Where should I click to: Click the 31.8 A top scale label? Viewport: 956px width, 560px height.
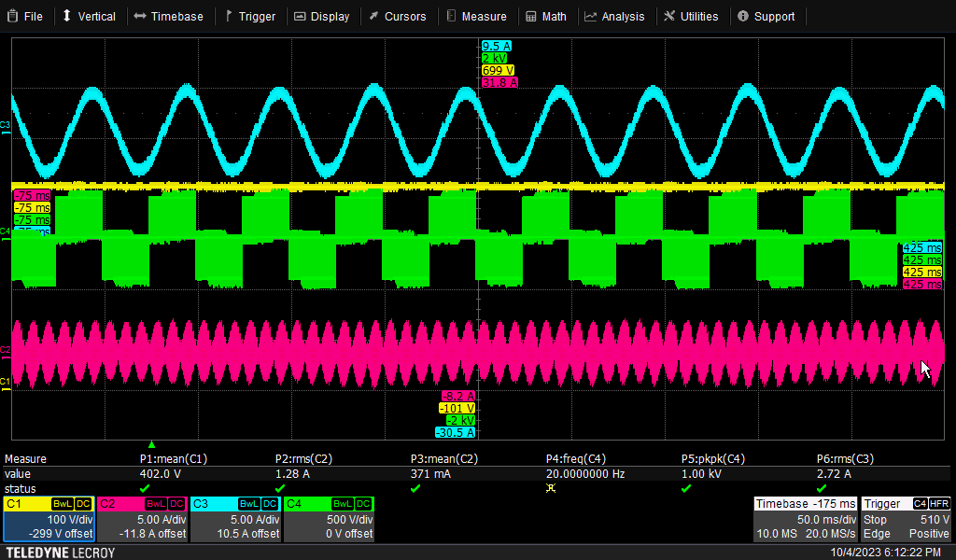(499, 82)
